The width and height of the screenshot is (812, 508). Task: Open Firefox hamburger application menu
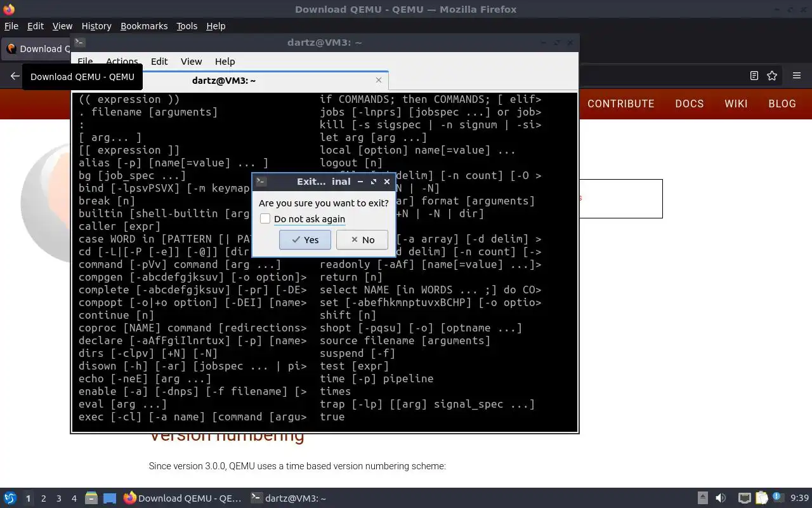pos(797,76)
